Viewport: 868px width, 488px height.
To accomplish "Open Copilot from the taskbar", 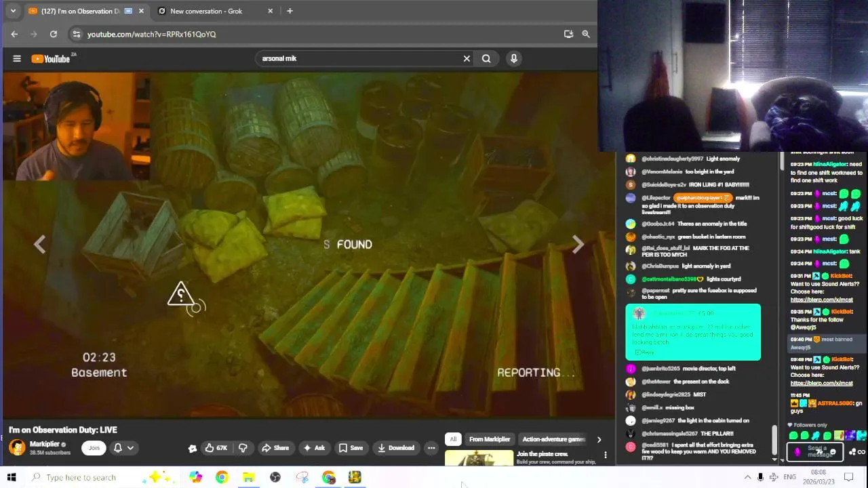I will tap(195, 477).
